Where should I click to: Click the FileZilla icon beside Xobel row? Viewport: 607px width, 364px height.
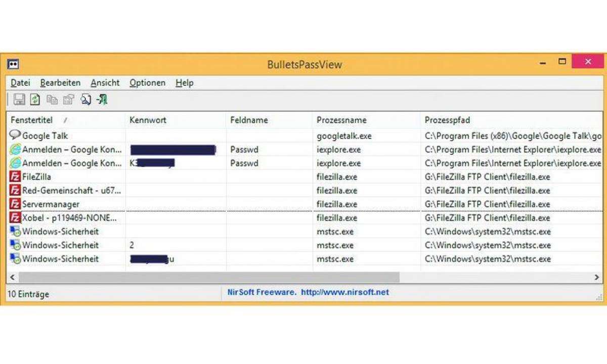[15, 217]
